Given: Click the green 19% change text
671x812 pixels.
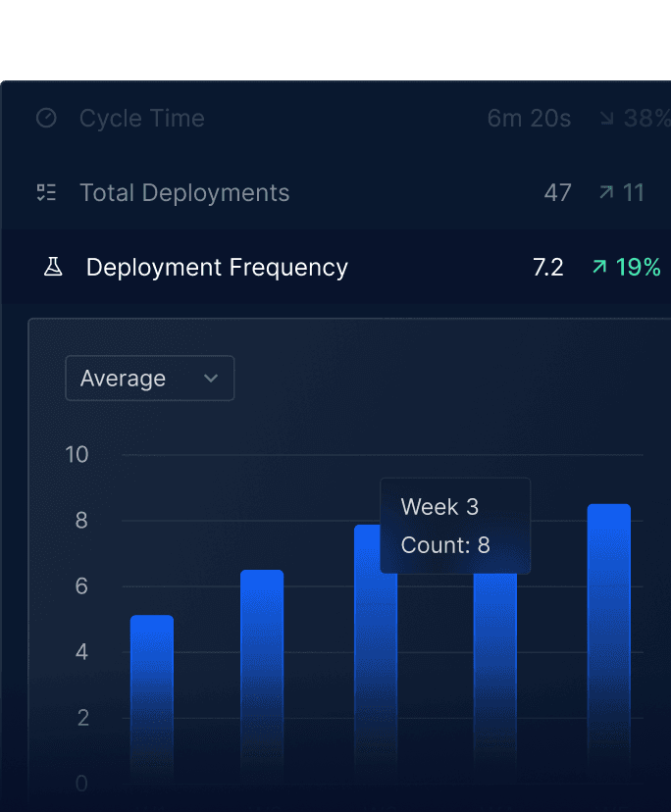Looking at the screenshot, I should point(638,267).
